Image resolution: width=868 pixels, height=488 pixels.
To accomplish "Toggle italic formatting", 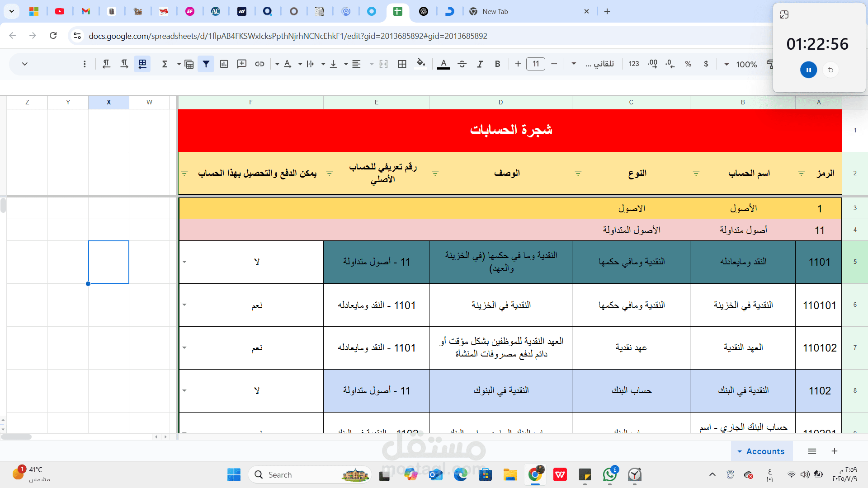I will coord(480,64).
